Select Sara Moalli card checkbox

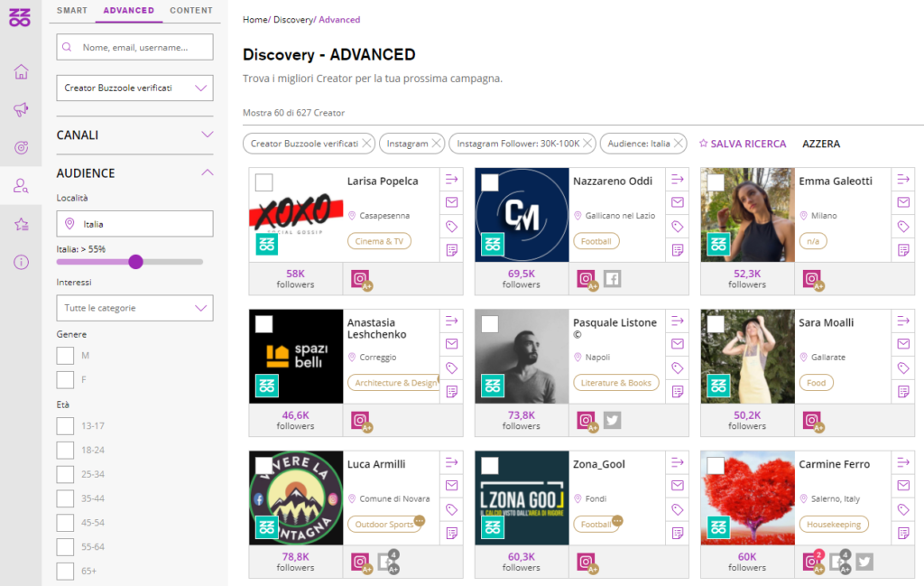point(716,323)
